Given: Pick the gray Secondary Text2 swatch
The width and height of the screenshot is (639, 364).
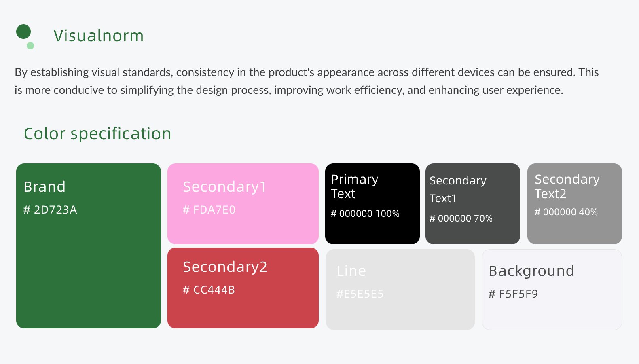Looking at the screenshot, I should (574, 231).
